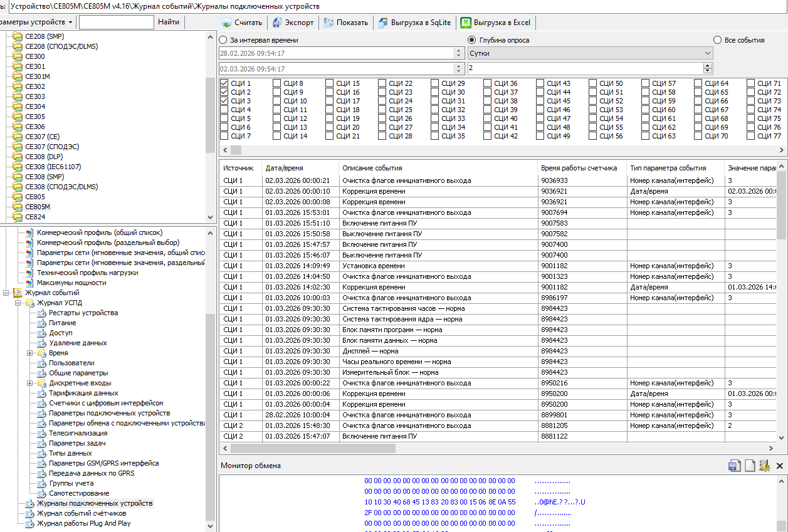788x532 pixels.
Task: Open the Сутки depth unit dropdown
Action: [x=707, y=53]
